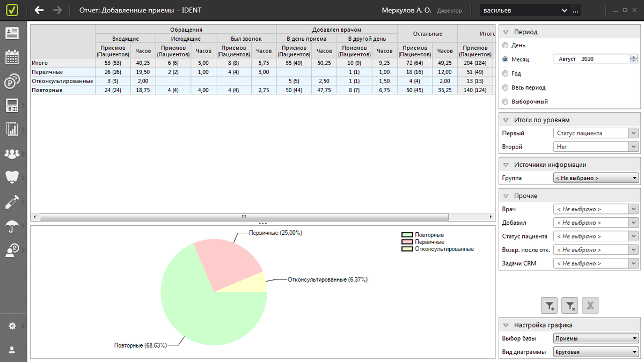The width and height of the screenshot is (644, 362).
Task: Open the ruble coins finance icon
Action: (12, 82)
